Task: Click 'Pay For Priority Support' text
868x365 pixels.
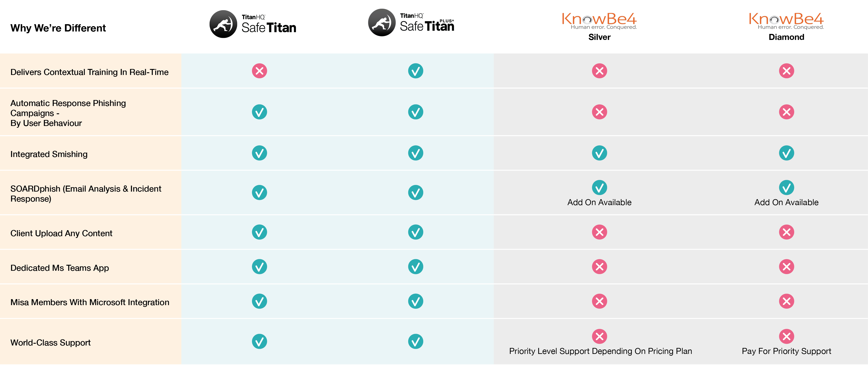Action: [x=786, y=351]
